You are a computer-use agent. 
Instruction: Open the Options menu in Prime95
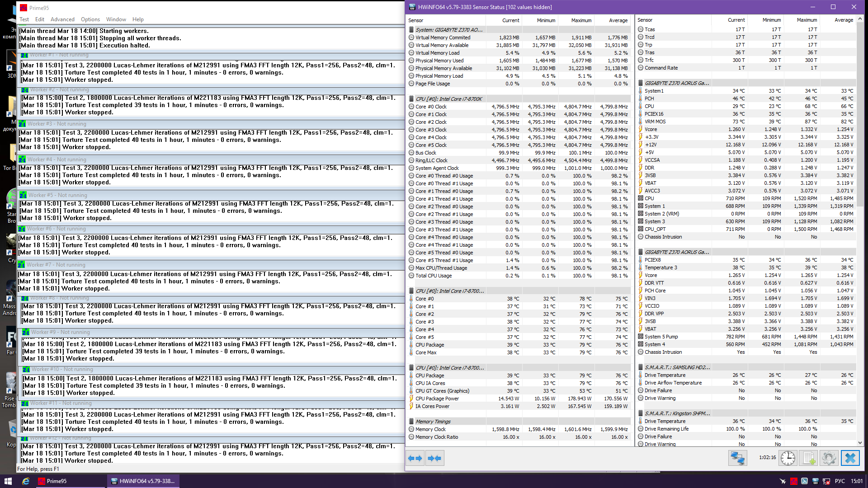[90, 19]
